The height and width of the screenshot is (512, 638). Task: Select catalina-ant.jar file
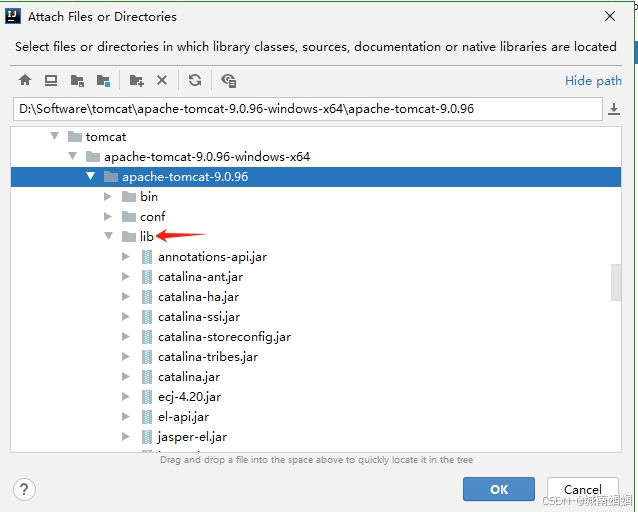[316, 277]
